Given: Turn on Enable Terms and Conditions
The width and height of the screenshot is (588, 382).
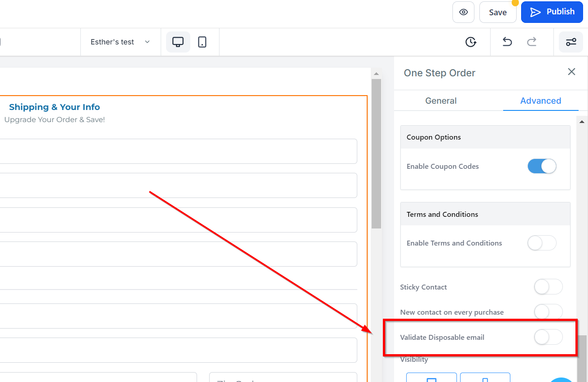Looking at the screenshot, I should point(542,243).
